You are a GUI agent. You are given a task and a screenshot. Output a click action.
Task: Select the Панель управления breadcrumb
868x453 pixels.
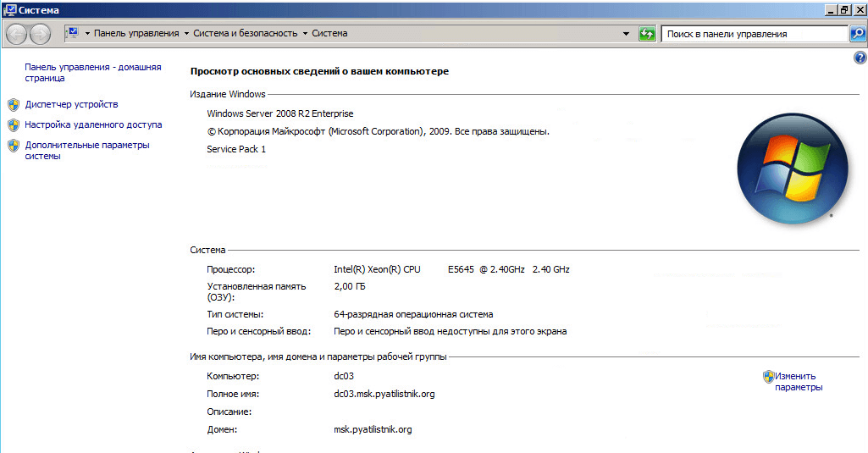135,34
